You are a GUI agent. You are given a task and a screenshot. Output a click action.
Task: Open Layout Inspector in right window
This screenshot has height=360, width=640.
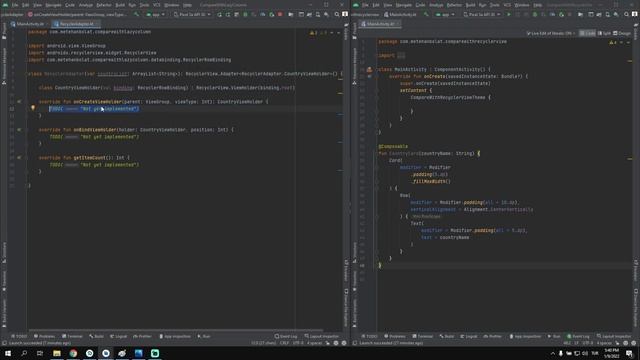[x=614, y=336]
